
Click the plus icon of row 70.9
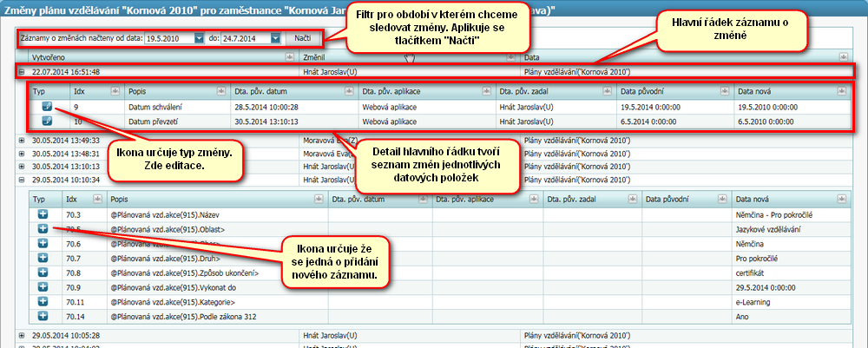point(43,287)
